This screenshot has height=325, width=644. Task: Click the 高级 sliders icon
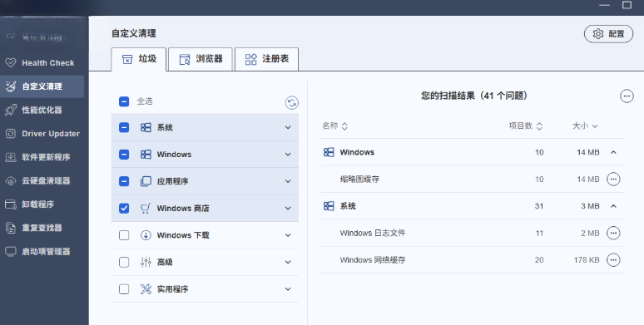pos(146,262)
